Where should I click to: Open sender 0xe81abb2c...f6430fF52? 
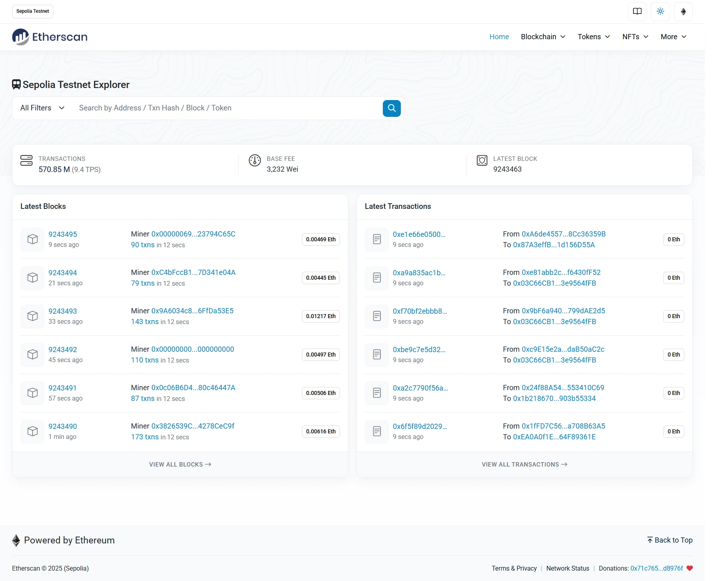coord(561,272)
